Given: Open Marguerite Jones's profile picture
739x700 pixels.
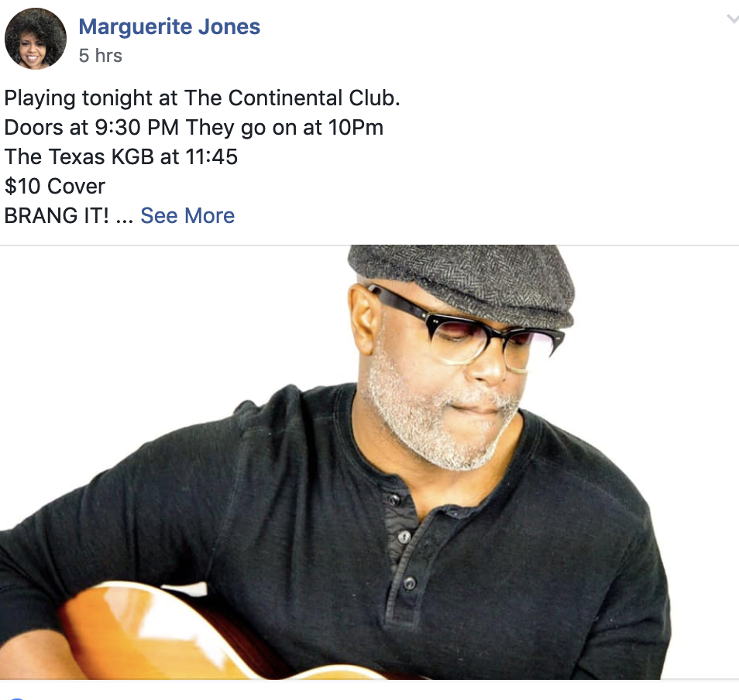Looking at the screenshot, I should pos(36,39).
